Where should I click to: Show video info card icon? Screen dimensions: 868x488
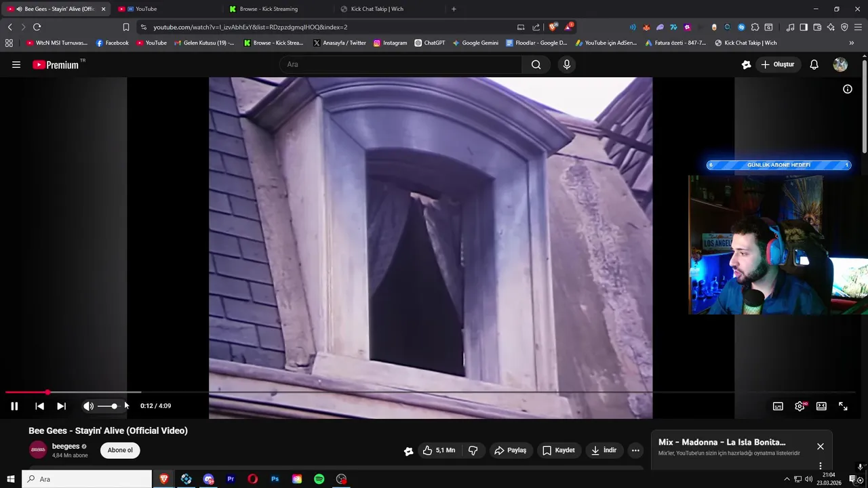[847, 89]
